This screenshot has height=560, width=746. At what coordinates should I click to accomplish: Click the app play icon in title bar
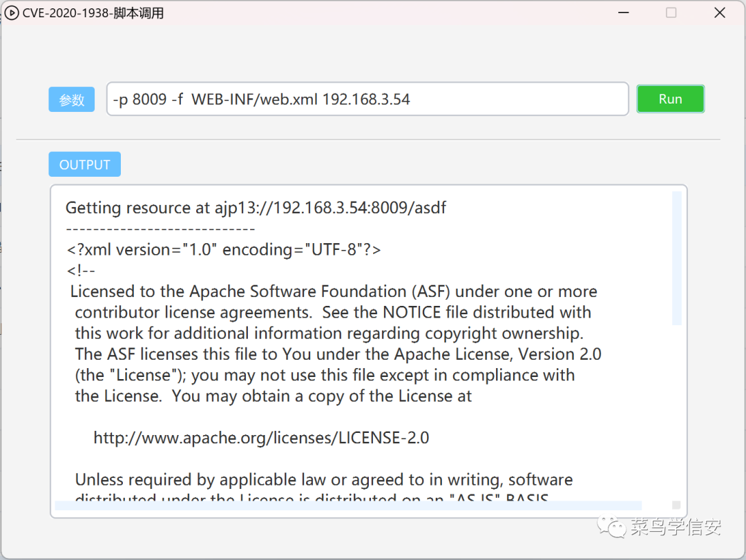click(x=12, y=13)
